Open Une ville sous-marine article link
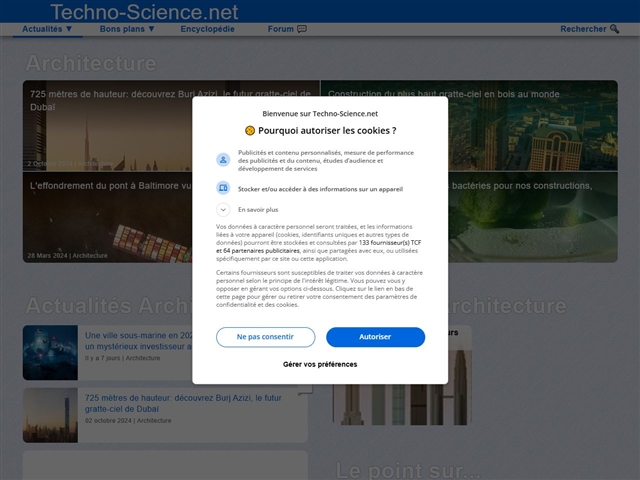This screenshot has width=640, height=480. [138, 341]
